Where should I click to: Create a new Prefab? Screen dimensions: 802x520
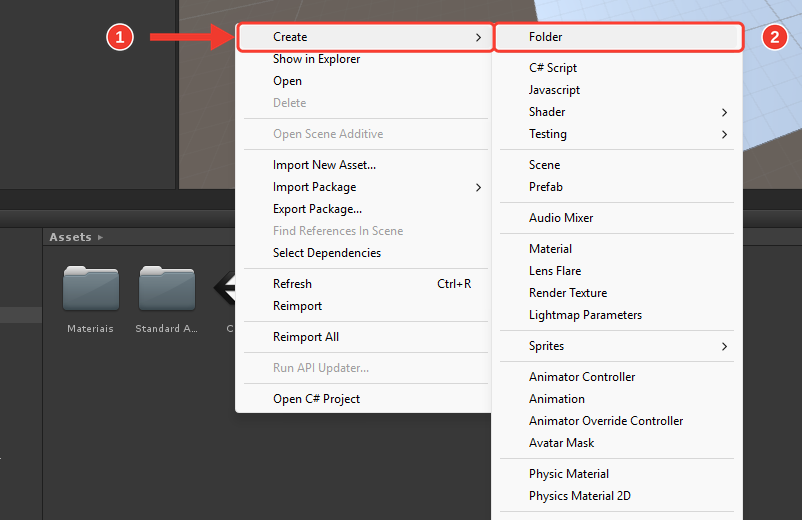pyautogui.click(x=545, y=187)
